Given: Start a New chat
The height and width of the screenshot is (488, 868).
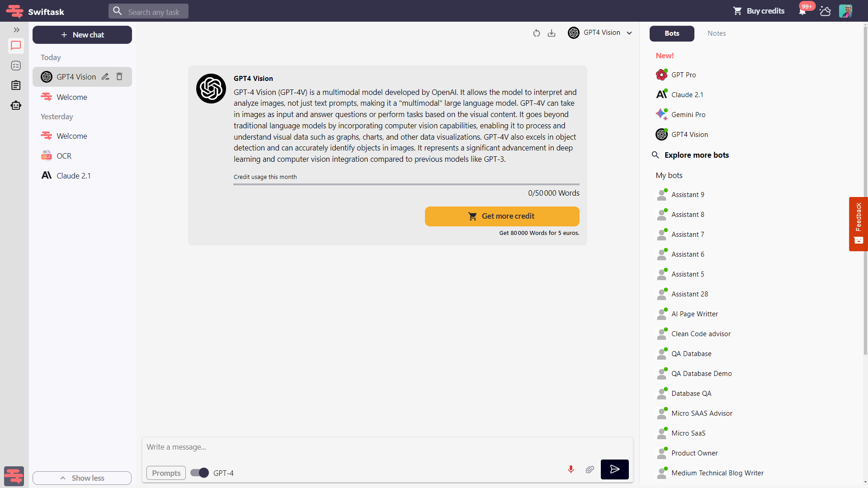Looking at the screenshot, I should point(82,35).
